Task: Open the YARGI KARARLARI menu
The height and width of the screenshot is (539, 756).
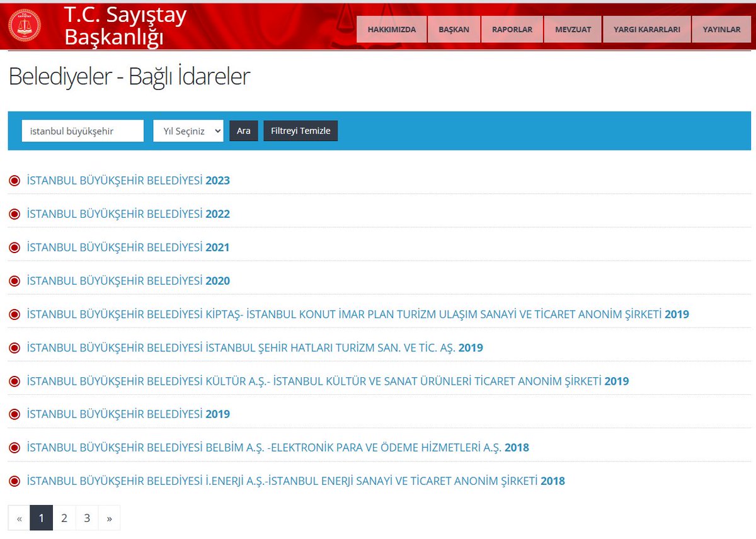Action: (646, 29)
